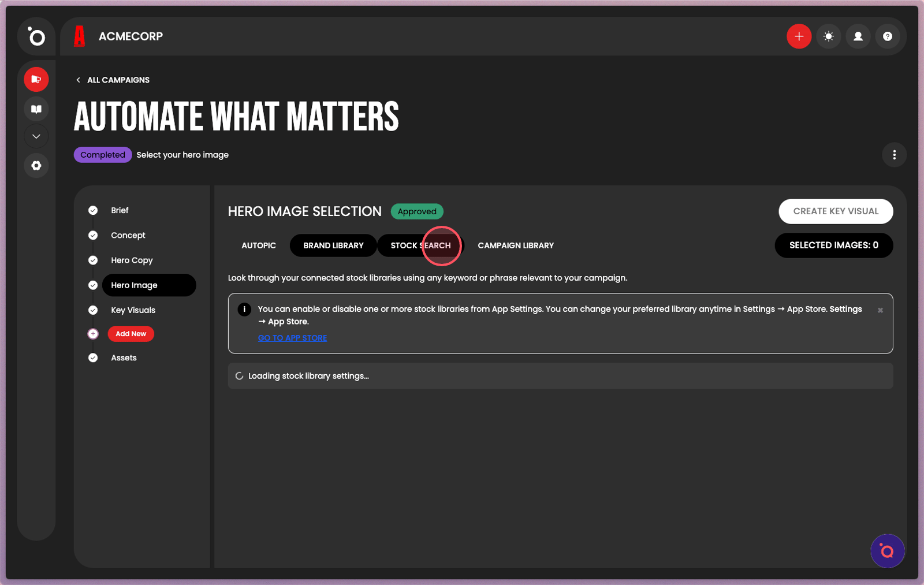Viewport: 924px width, 585px height.
Task: Open the Assets step
Action: 124,358
